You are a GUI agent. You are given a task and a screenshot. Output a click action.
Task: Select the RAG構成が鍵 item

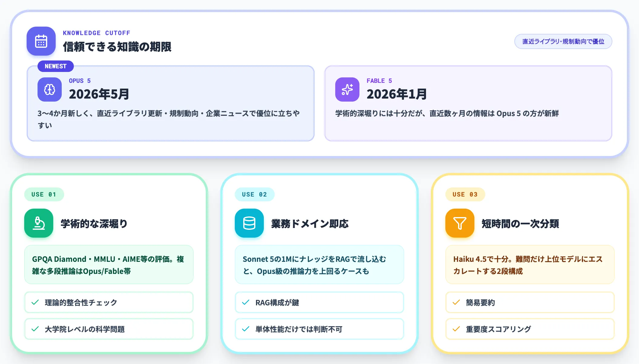click(319, 302)
